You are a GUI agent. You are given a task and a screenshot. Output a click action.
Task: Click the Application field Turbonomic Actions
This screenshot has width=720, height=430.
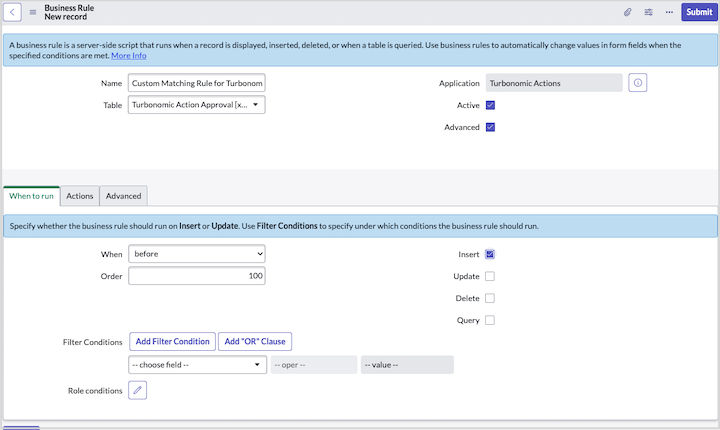coord(554,83)
